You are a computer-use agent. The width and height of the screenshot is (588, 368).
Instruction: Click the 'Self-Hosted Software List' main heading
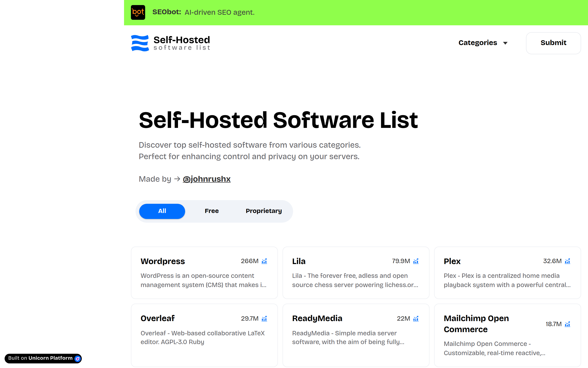pyautogui.click(x=278, y=120)
